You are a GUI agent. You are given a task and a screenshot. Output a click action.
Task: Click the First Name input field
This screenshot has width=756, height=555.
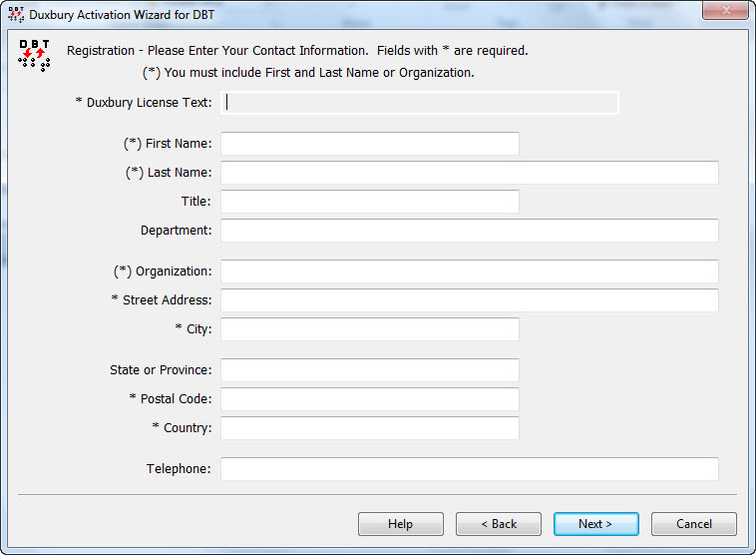370,144
